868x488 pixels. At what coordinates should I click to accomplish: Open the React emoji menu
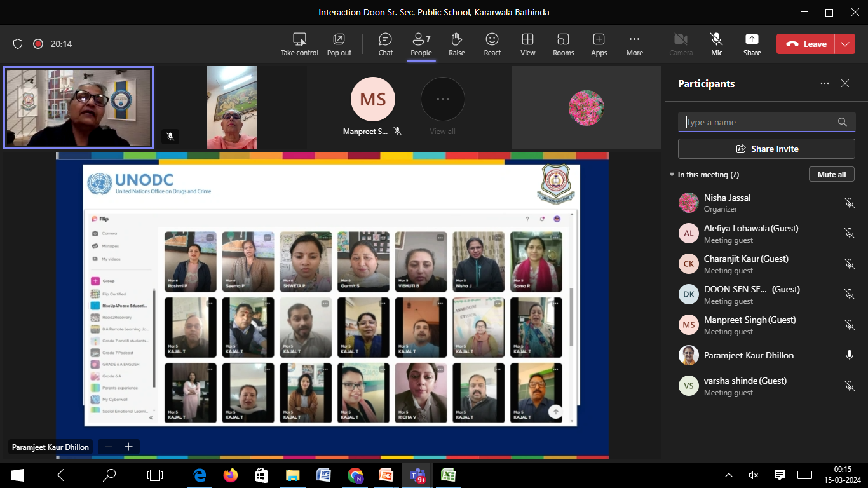(x=492, y=44)
